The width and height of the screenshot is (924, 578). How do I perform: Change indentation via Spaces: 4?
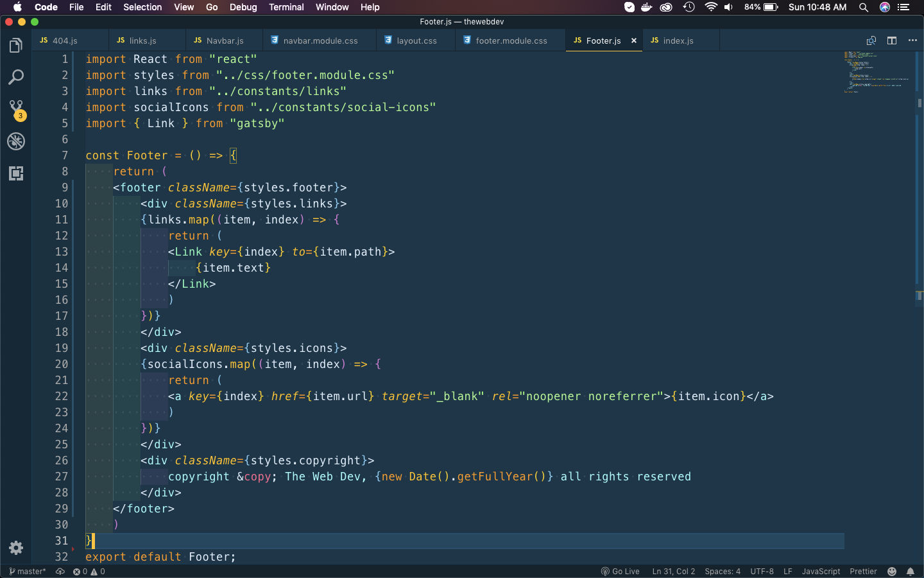tap(723, 571)
